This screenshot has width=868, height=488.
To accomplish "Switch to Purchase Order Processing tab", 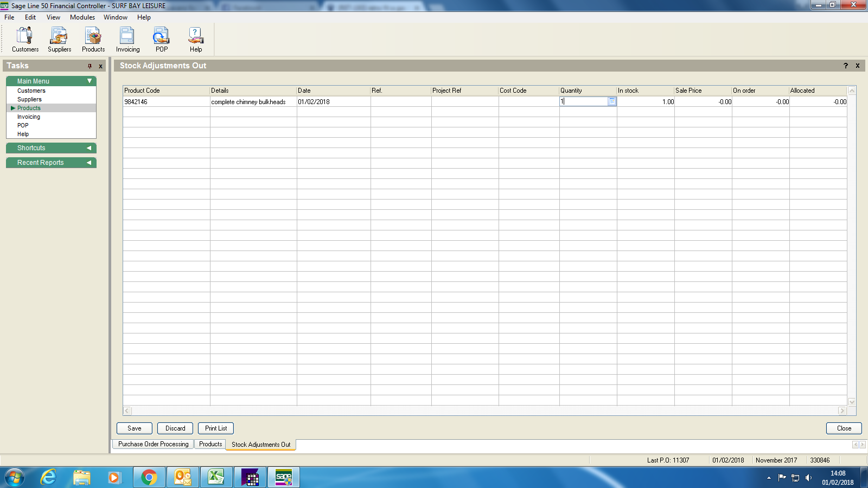I will point(154,444).
